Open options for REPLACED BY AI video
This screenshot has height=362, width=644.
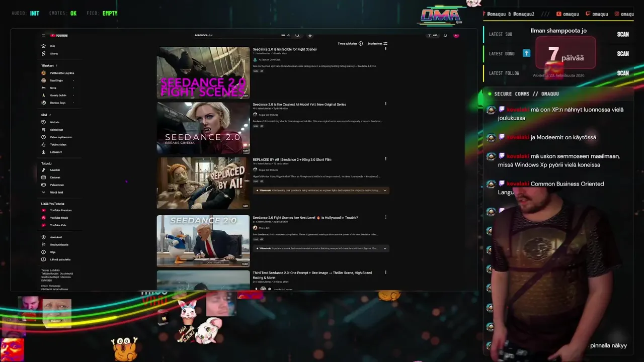click(386, 159)
